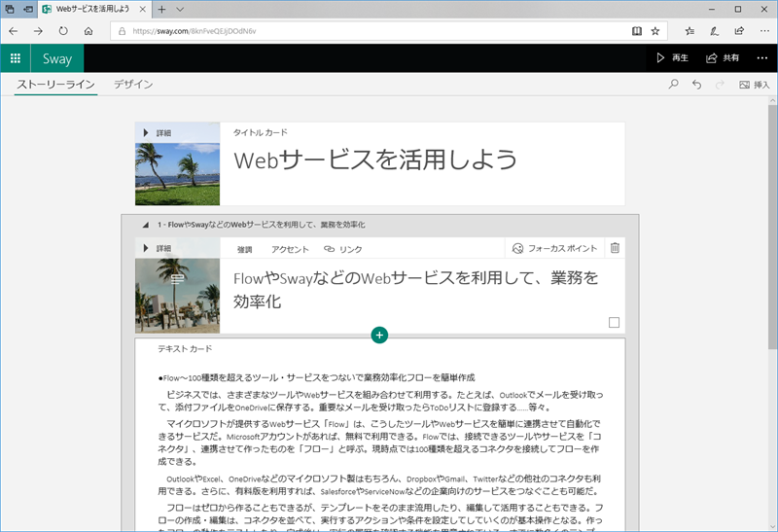Open the Sway header more options ellipsis

pyautogui.click(x=762, y=58)
